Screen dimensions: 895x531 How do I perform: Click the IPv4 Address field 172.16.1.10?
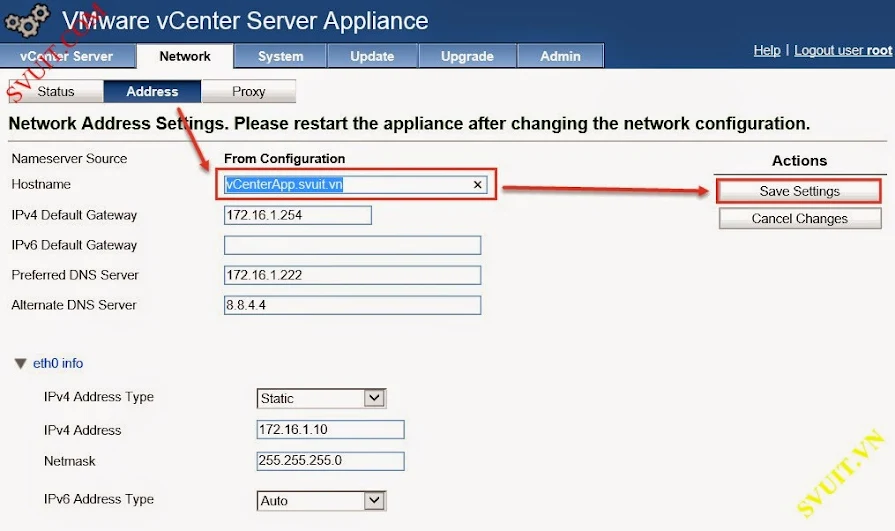pos(330,429)
